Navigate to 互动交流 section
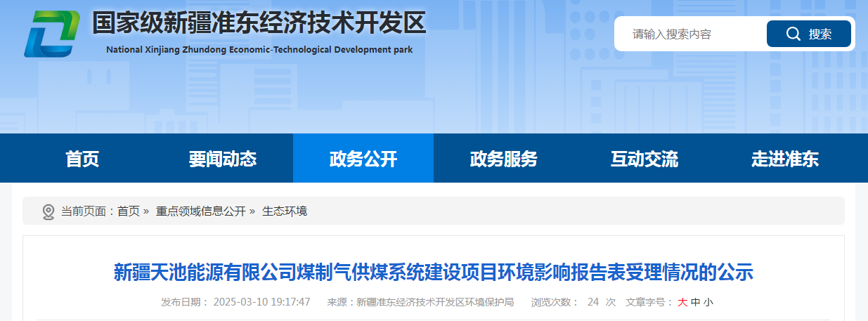Screen dimensions: 868x321 click(644, 159)
